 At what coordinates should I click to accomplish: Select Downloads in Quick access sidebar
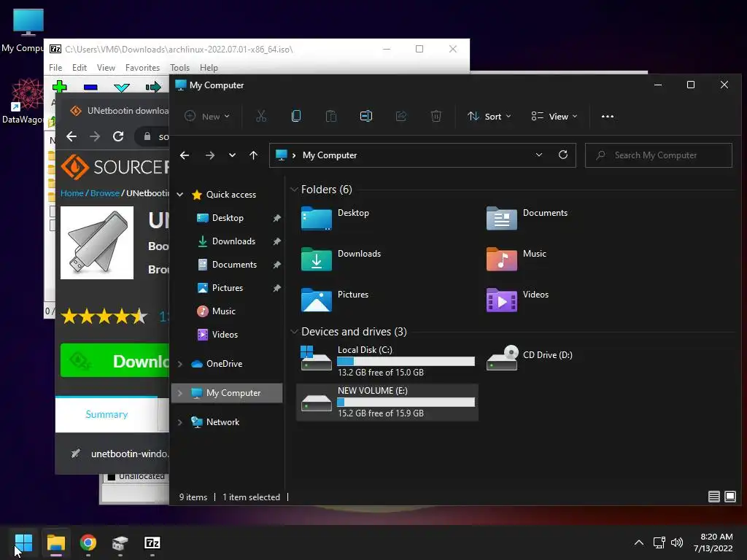pyautogui.click(x=233, y=241)
